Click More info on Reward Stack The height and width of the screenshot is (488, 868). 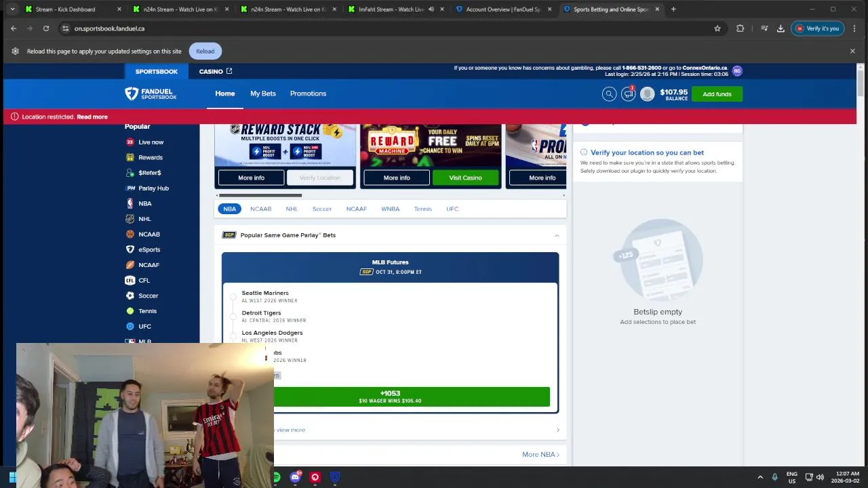click(251, 178)
